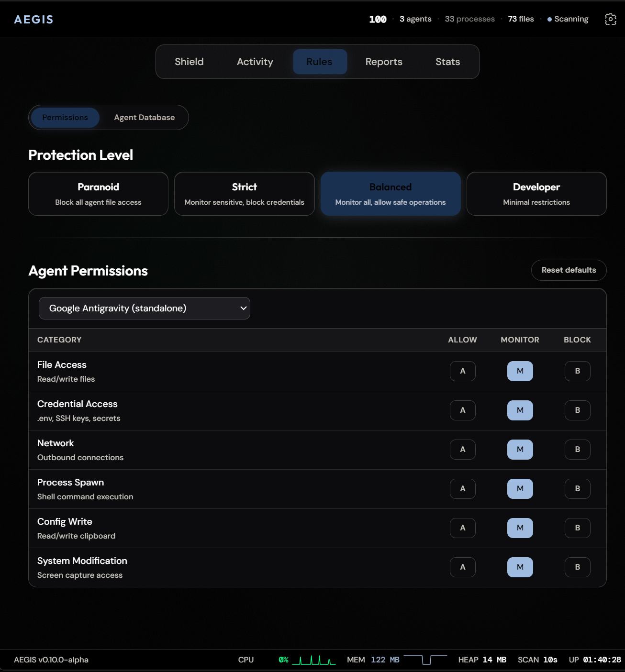Block Credential Access for this agent
Image resolution: width=625 pixels, height=672 pixels.
point(577,410)
